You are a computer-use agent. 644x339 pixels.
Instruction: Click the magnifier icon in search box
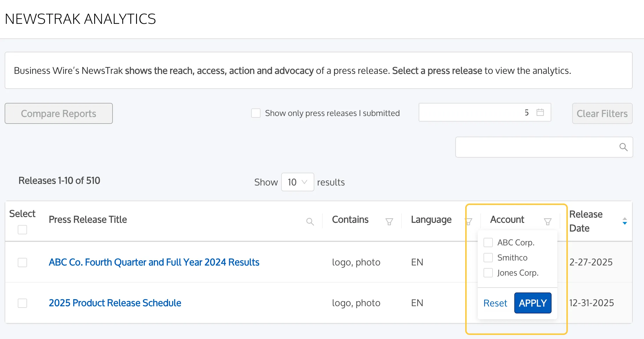pos(623,147)
